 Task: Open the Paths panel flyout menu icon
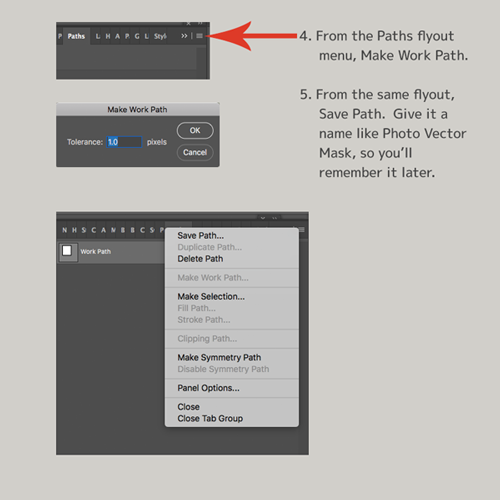click(199, 36)
